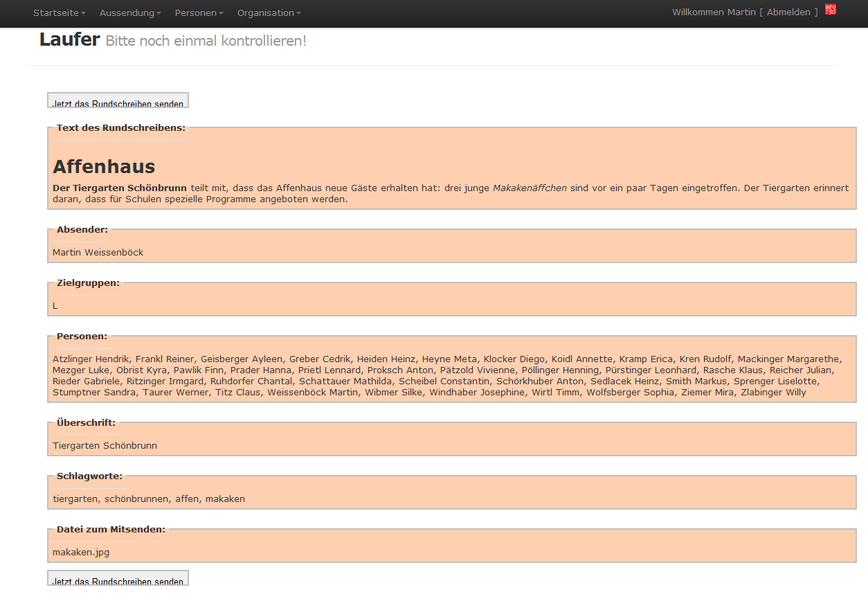Screen dimensions: 868x601
Task: Open the Startseite menu
Action: click(x=55, y=13)
